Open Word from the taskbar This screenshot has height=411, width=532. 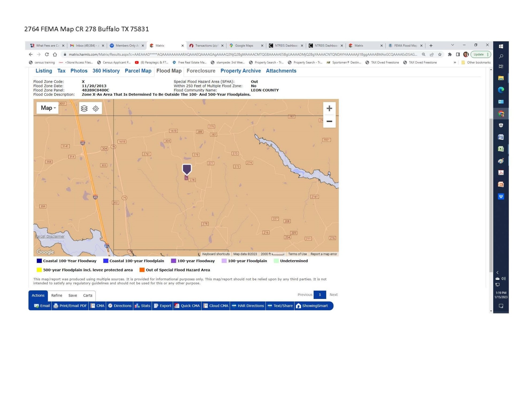coord(501,137)
